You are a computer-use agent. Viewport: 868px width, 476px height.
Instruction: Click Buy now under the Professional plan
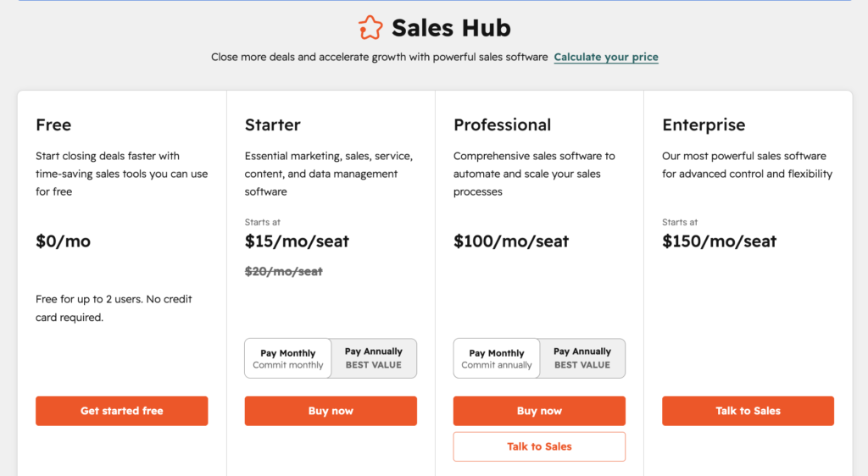(x=539, y=411)
